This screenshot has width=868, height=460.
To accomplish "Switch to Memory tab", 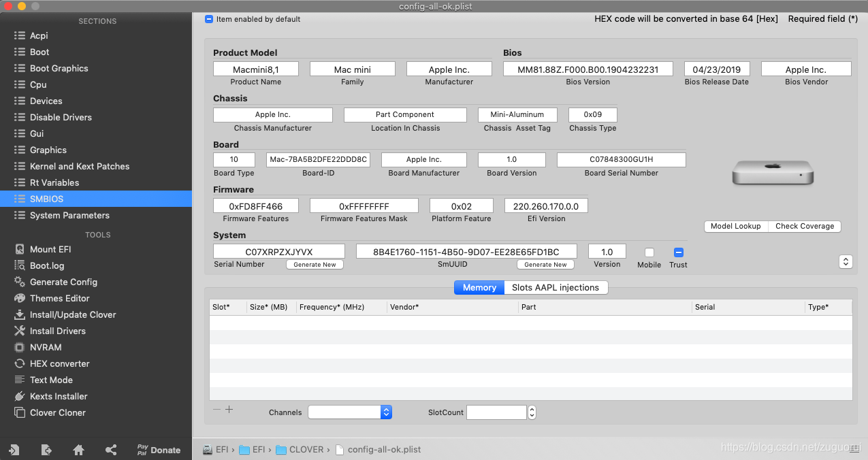I will (479, 287).
